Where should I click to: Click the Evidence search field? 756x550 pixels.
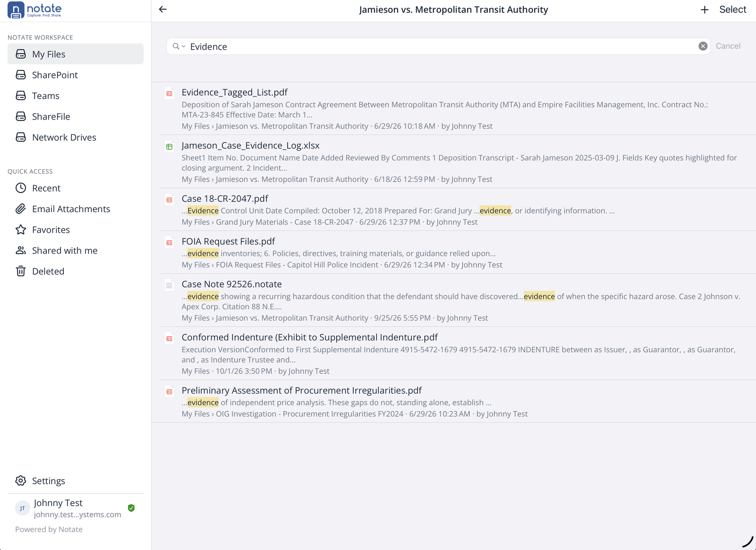click(438, 46)
